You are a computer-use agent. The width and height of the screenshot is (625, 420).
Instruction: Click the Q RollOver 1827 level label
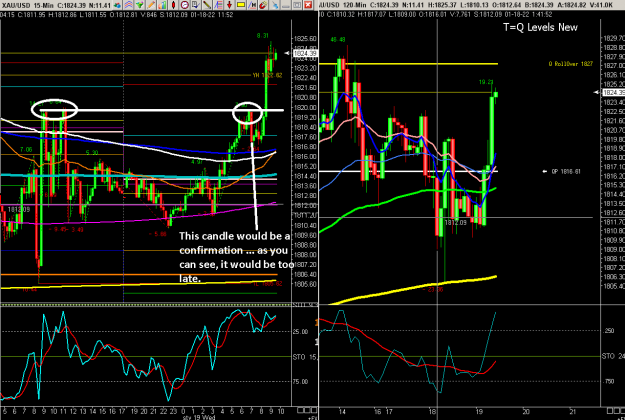tap(570, 64)
